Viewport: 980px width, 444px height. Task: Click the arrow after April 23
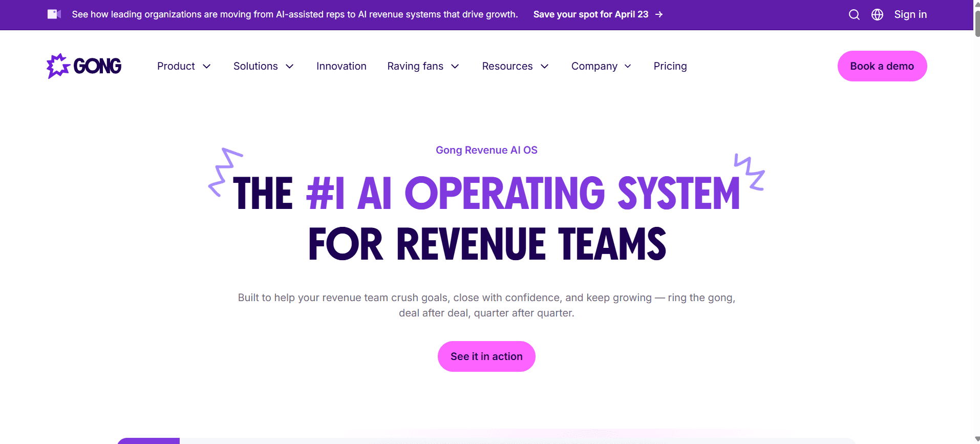[x=659, y=14]
